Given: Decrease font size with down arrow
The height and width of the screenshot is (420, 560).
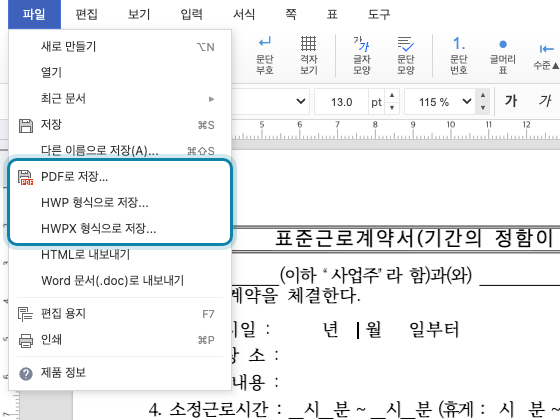Looking at the screenshot, I should click(392, 108).
